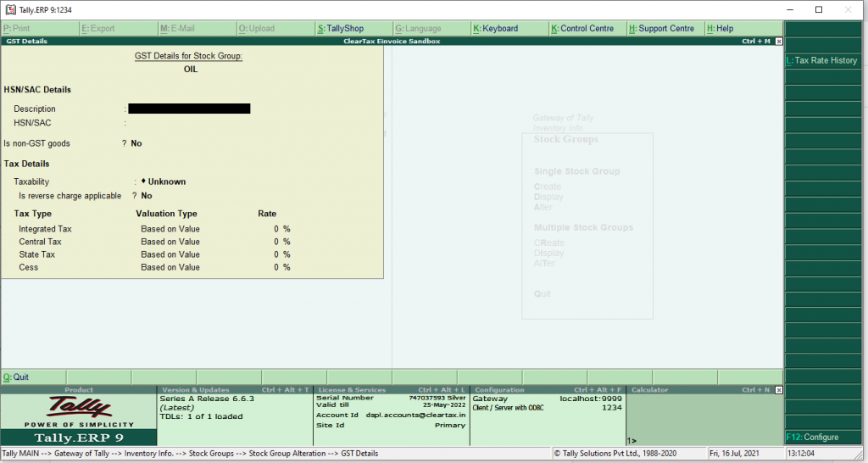The height and width of the screenshot is (463, 868).
Task: Open Help from the top bar
Action: click(744, 28)
